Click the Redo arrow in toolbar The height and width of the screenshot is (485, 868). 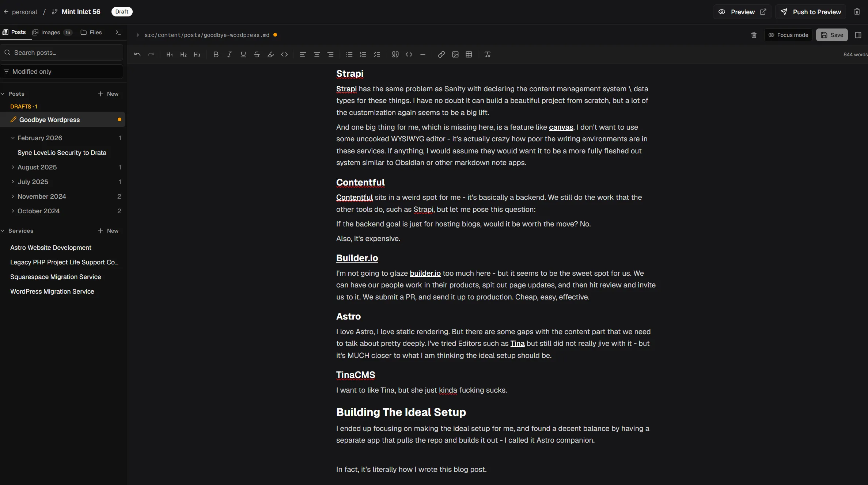151,54
